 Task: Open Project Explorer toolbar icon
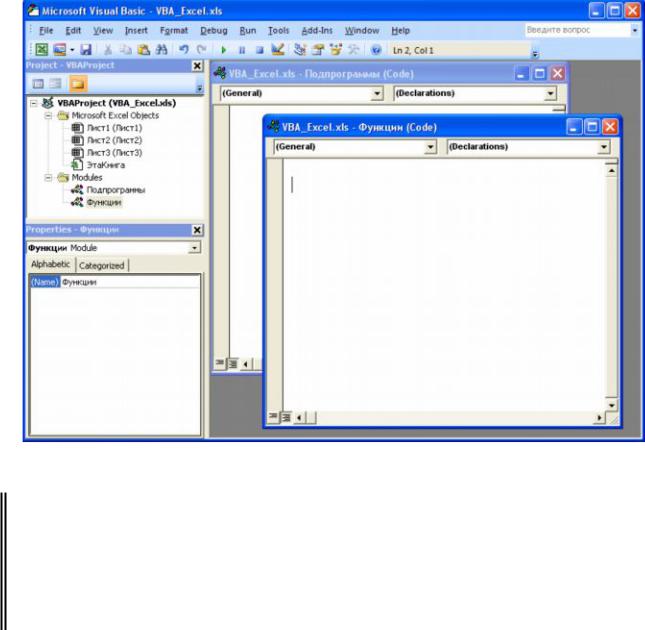300,50
